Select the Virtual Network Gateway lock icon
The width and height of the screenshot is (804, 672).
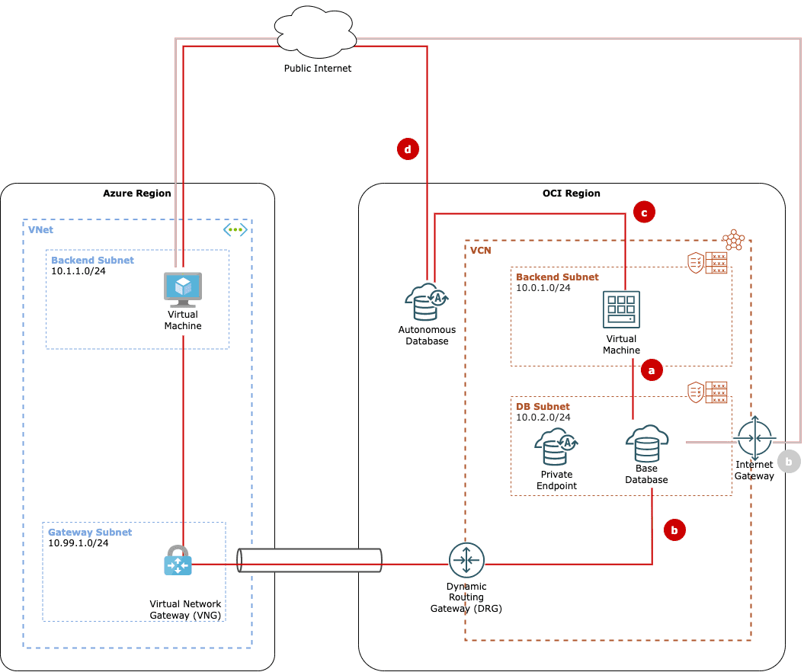(x=178, y=560)
